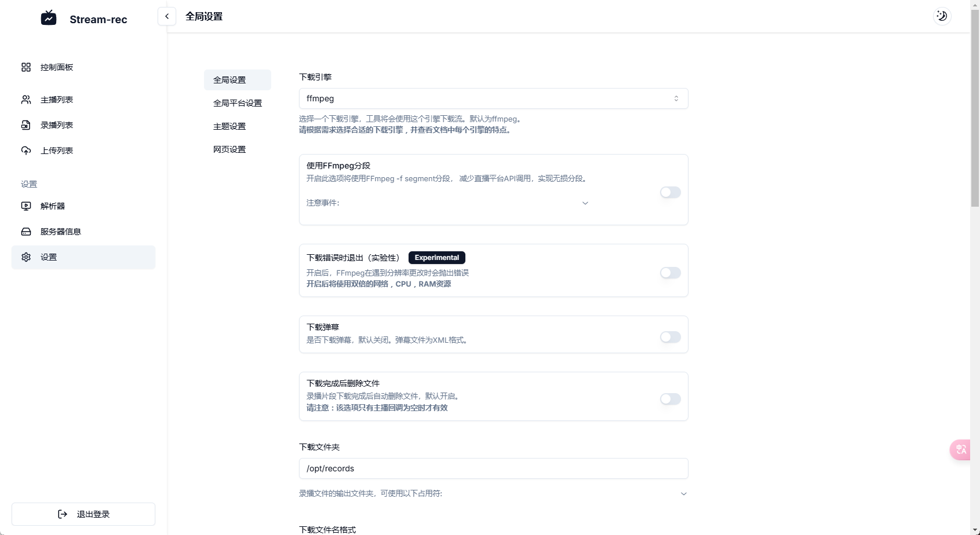Viewport: 980px width, 535px height.
Task: Click the streamer list people icon
Action: (26, 100)
